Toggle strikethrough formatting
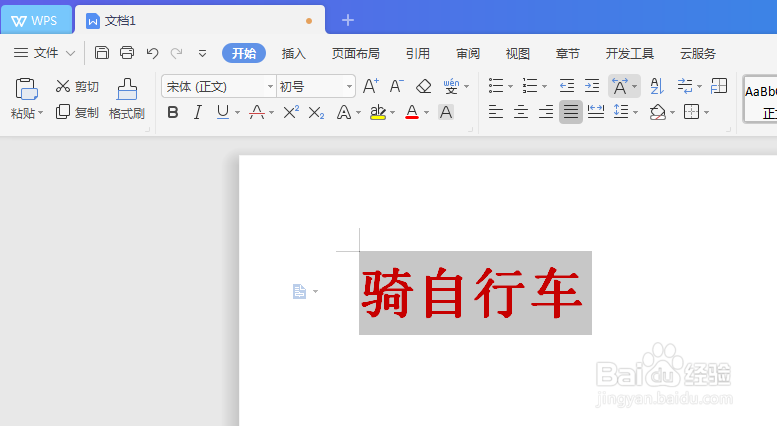777x426 pixels. coord(257,112)
